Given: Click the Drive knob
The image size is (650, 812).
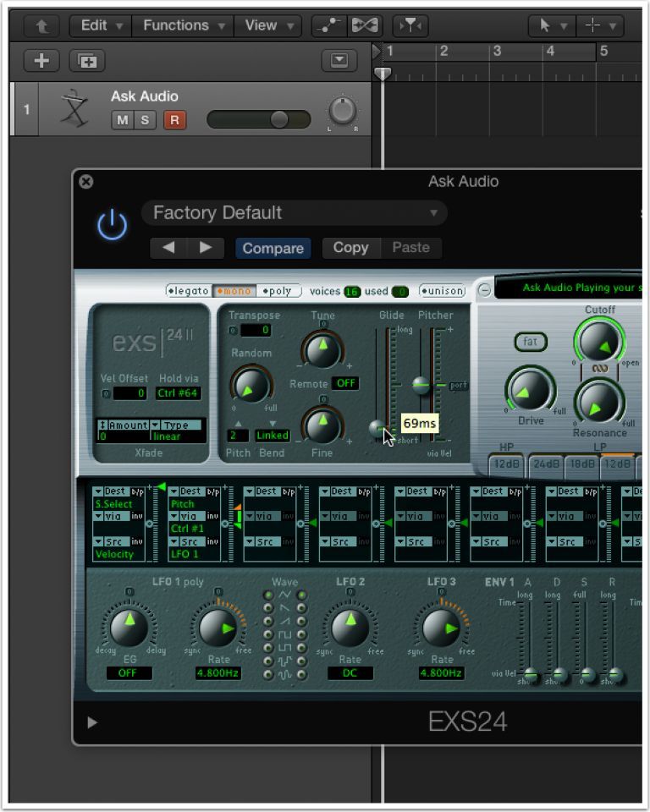Looking at the screenshot, I should click(531, 389).
